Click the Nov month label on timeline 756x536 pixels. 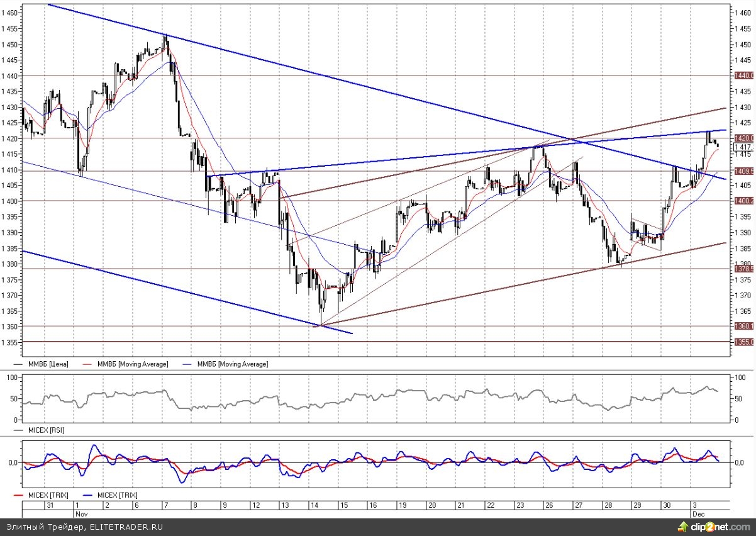coord(81,513)
